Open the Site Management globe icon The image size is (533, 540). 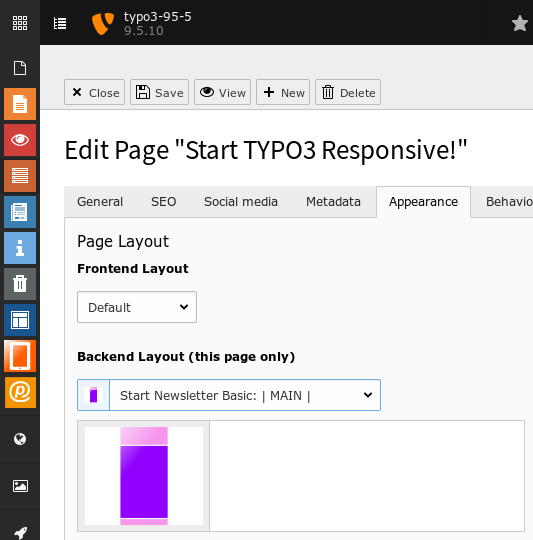[x=20, y=439]
